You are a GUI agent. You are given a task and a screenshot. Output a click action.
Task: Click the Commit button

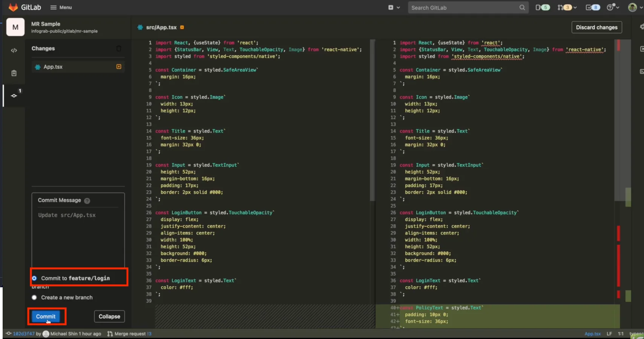tap(46, 316)
